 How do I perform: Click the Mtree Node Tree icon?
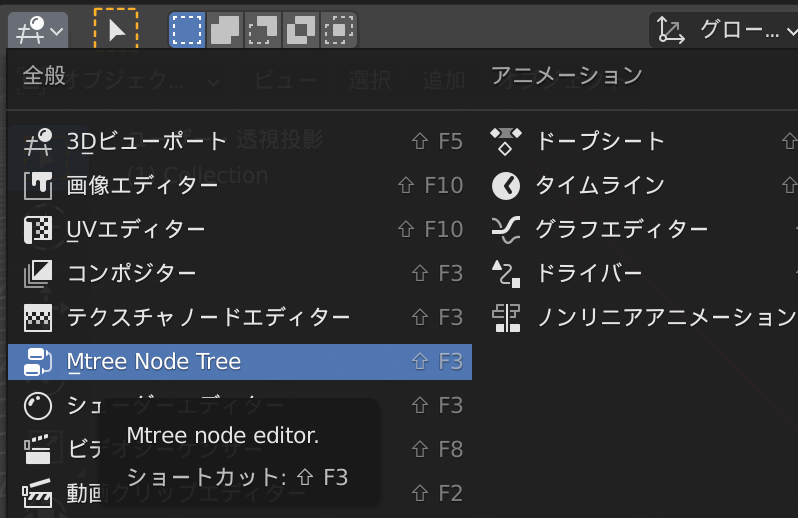[x=38, y=362]
